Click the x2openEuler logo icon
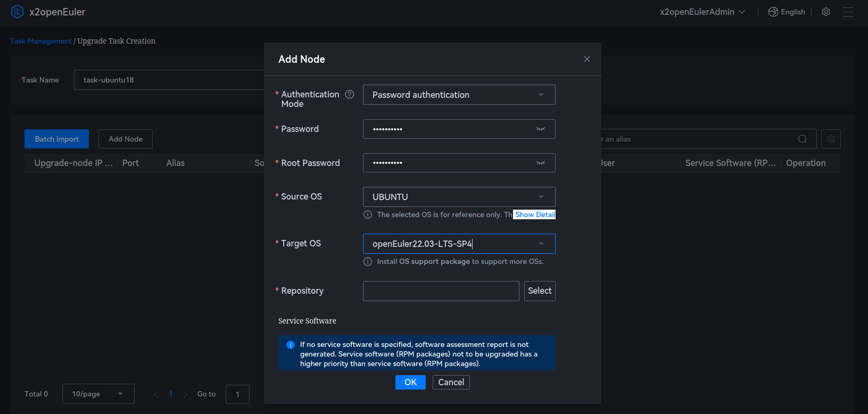 [18, 12]
